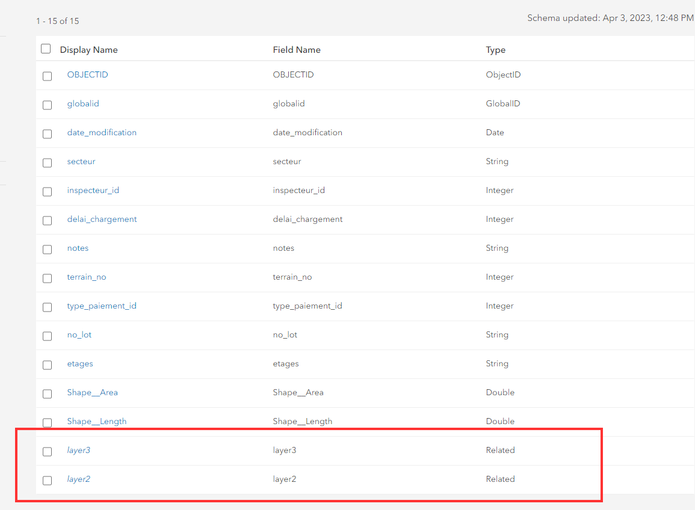Select the globalid row checkbox

click(47, 105)
